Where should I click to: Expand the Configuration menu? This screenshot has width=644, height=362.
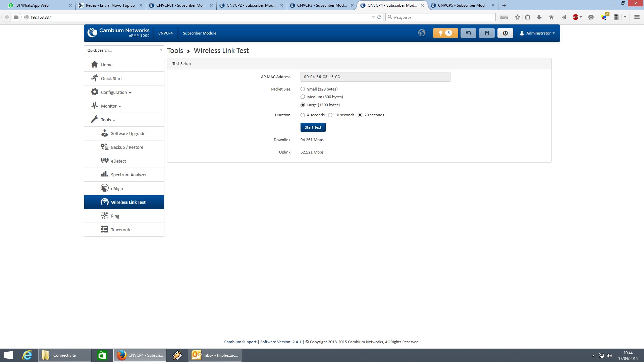116,92
